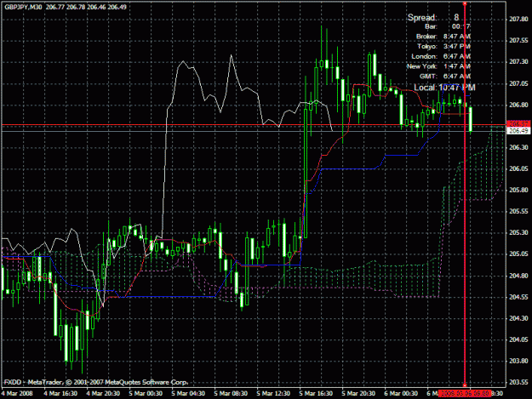
Task: Click the FXDD MetaTrader copyright text
Action: pos(96,382)
